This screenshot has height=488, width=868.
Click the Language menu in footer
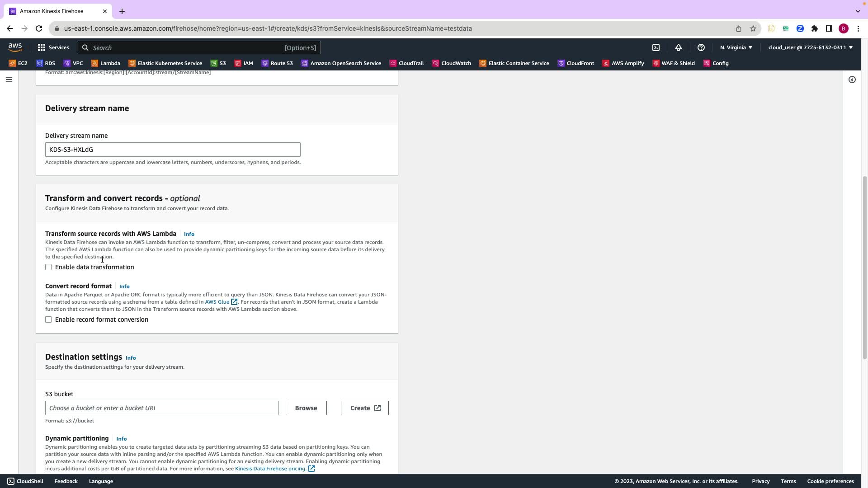(x=101, y=481)
